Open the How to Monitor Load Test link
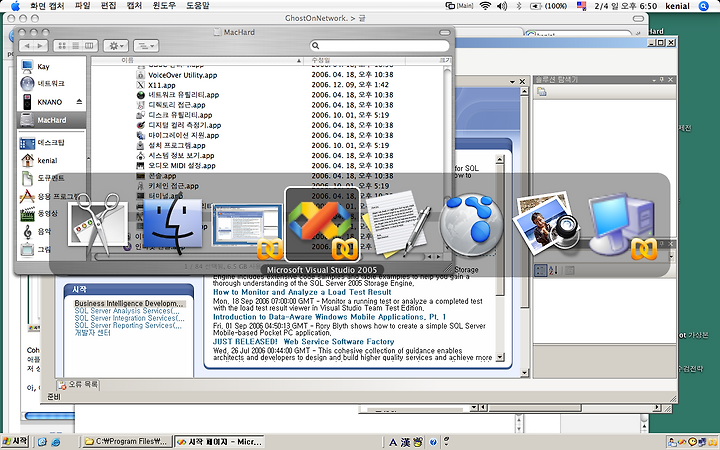Viewport: 720px width, 450px height. click(x=302, y=292)
